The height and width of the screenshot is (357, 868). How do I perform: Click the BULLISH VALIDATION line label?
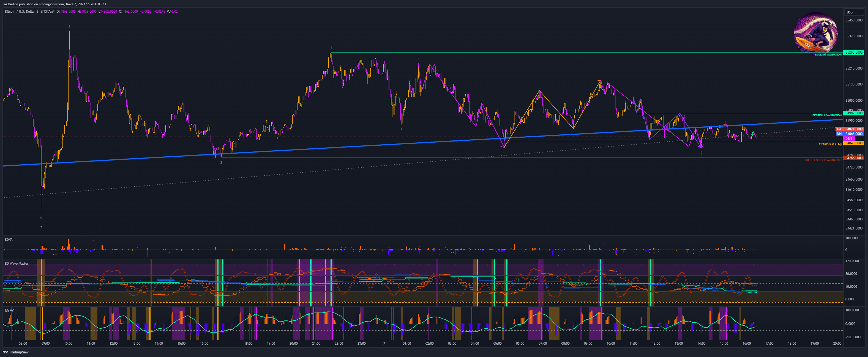coord(828,54)
